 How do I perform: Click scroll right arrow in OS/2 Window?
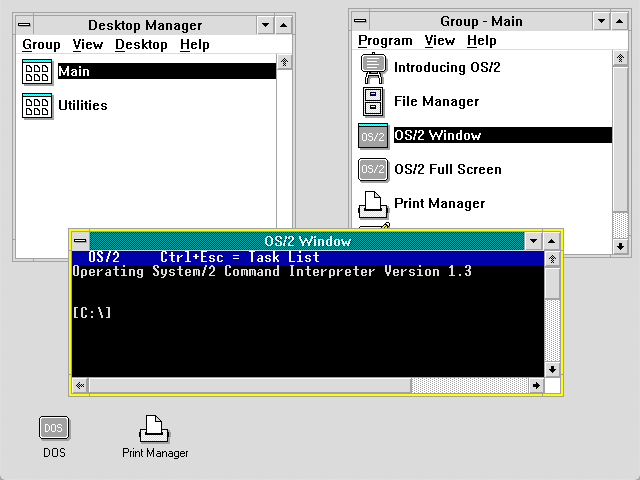pos(536,385)
